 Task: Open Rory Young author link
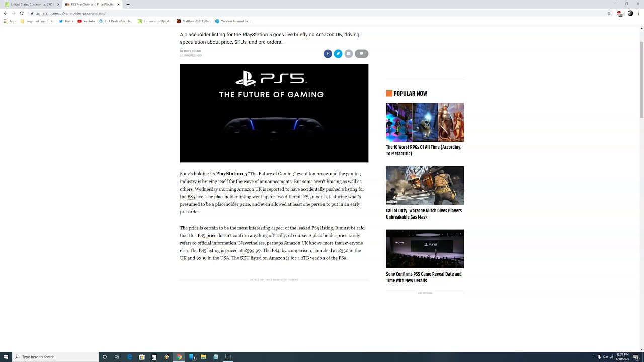(x=192, y=51)
